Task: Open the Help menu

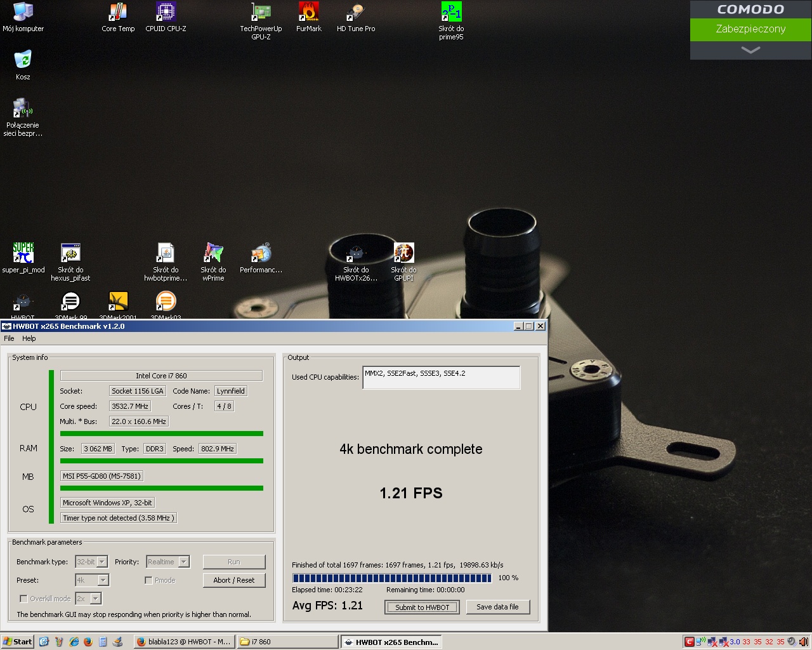Action: (x=29, y=338)
